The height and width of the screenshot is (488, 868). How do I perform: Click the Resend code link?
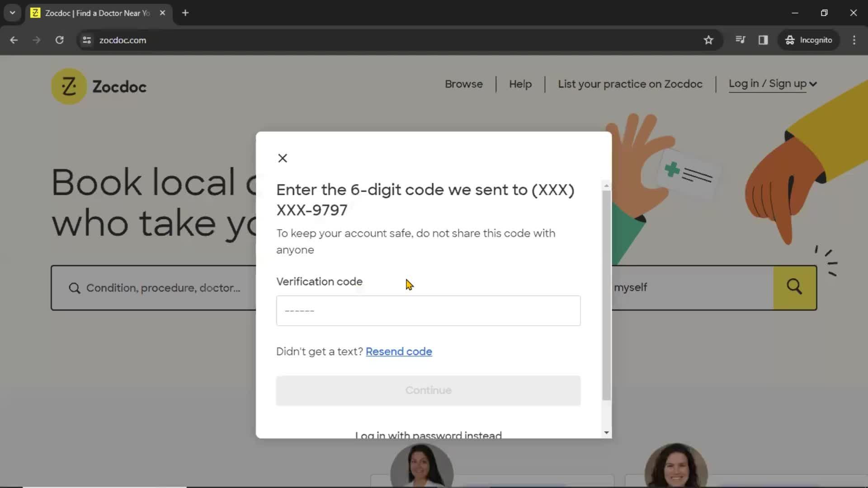pyautogui.click(x=399, y=351)
